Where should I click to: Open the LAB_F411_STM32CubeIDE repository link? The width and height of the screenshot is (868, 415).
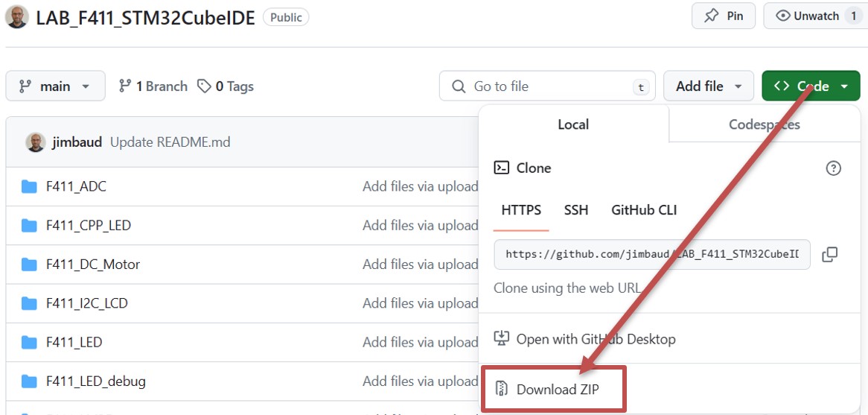[x=146, y=18]
